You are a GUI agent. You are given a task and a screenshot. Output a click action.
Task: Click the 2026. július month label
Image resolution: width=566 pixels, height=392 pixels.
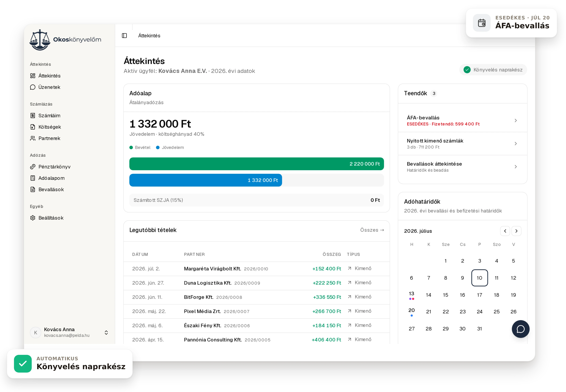tap(418, 231)
